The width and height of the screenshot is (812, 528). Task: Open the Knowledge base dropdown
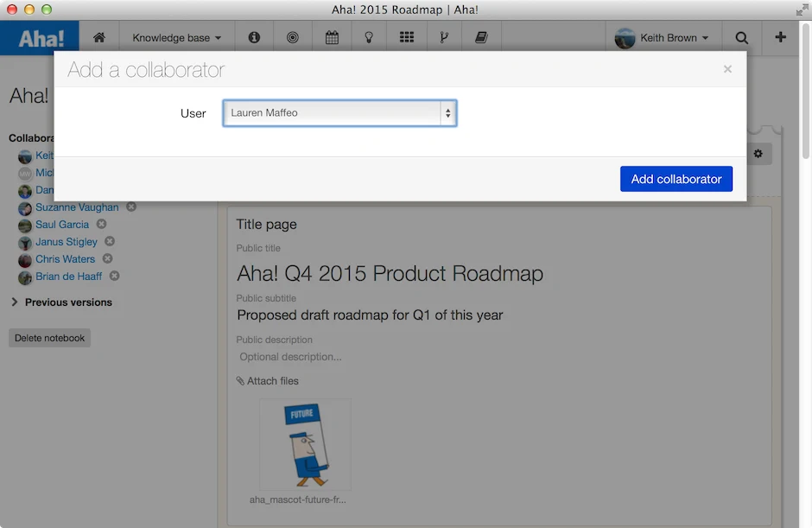coord(176,38)
